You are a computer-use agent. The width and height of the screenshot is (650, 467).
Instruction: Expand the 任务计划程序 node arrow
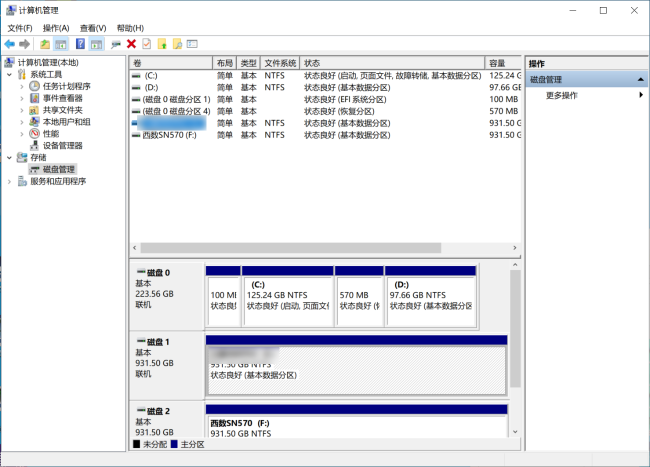[x=22, y=87]
